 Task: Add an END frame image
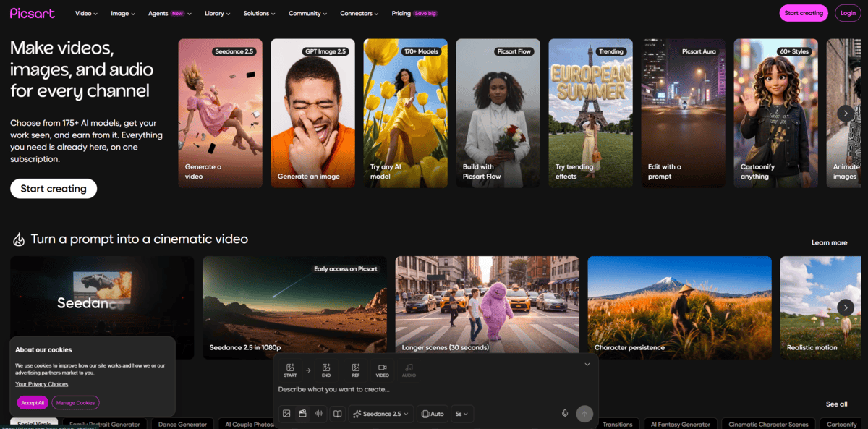tap(326, 370)
